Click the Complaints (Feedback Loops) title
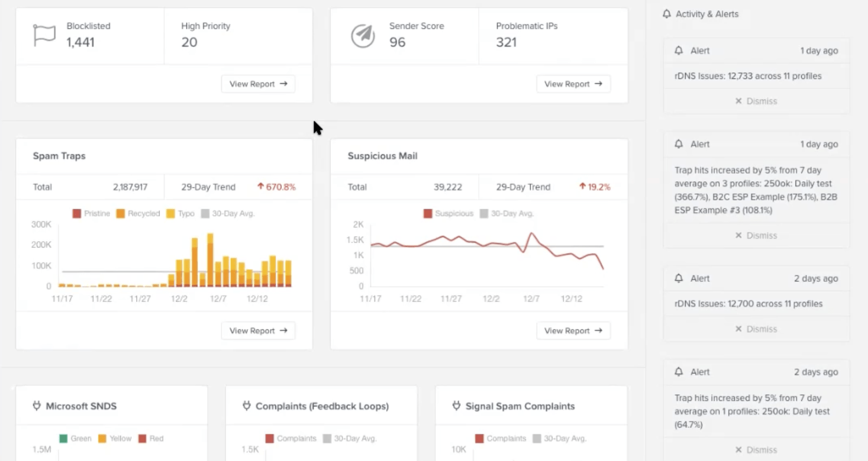 coord(322,406)
